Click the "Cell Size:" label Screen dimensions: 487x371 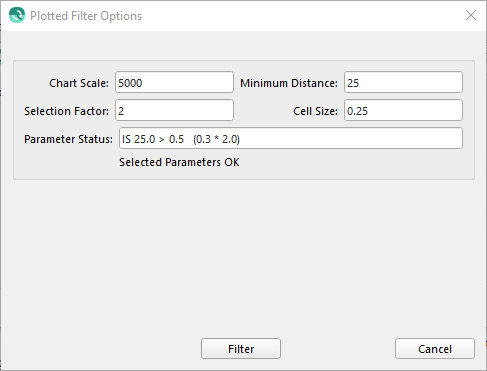pyautogui.click(x=315, y=111)
